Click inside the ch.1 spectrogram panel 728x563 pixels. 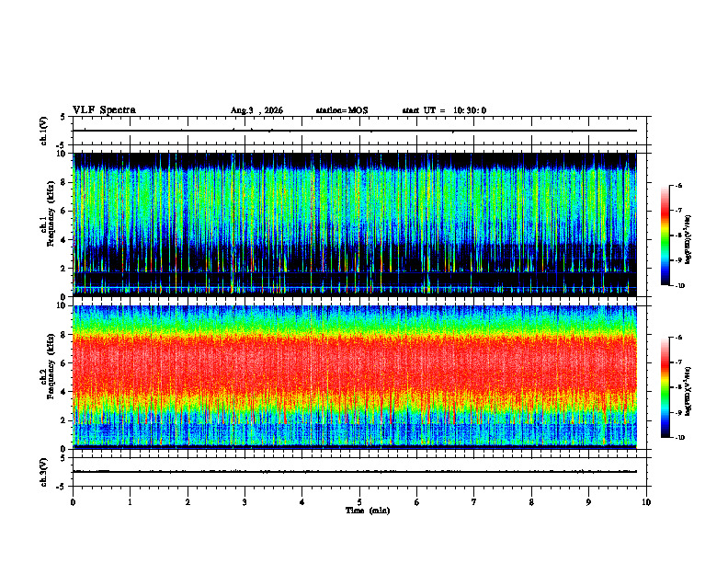click(x=354, y=224)
